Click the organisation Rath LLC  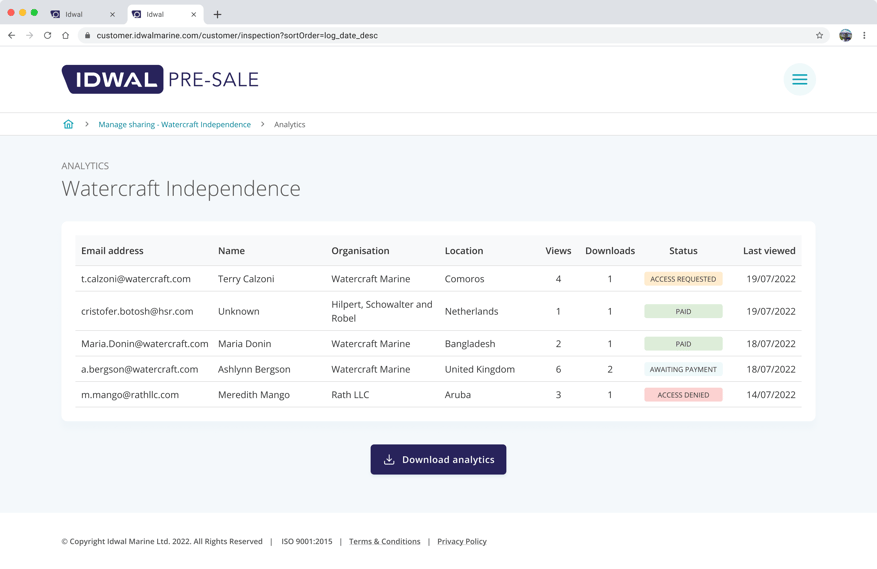pyautogui.click(x=350, y=394)
